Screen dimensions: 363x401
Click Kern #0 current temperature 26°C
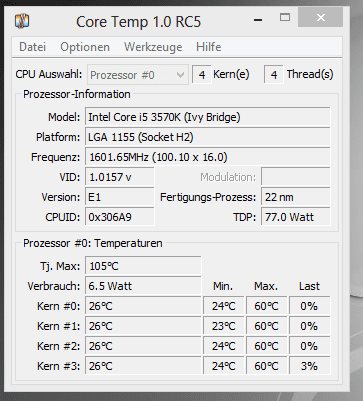click(143, 306)
